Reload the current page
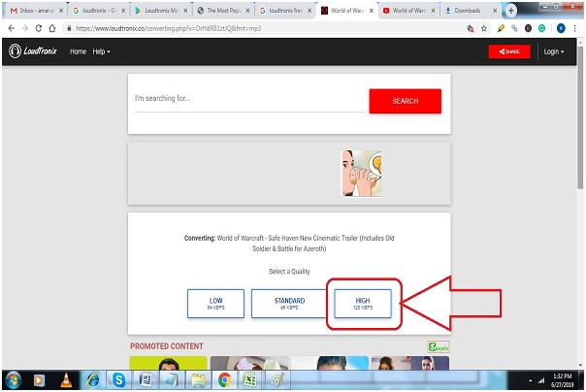The height and width of the screenshot is (392, 586). pos(39,28)
